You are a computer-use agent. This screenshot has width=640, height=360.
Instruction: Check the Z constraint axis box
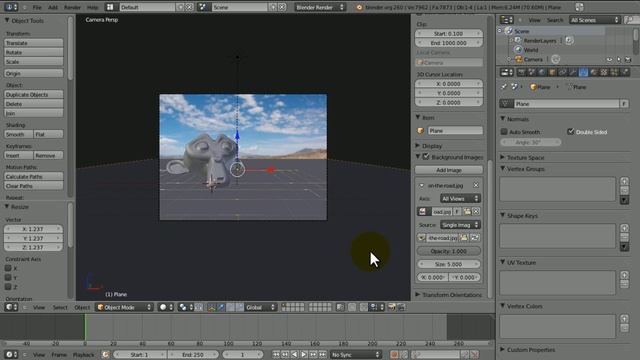click(x=8, y=287)
